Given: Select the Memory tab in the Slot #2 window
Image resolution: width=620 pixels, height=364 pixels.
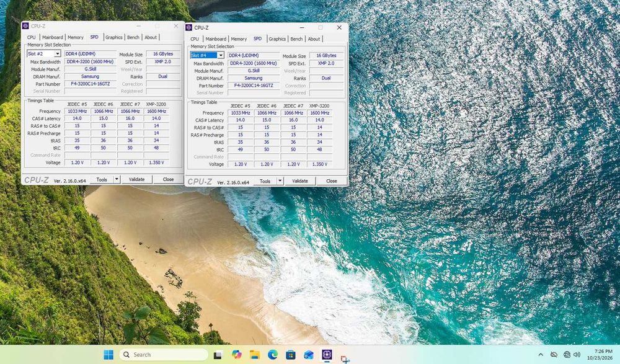Looking at the screenshot, I should 75,37.
